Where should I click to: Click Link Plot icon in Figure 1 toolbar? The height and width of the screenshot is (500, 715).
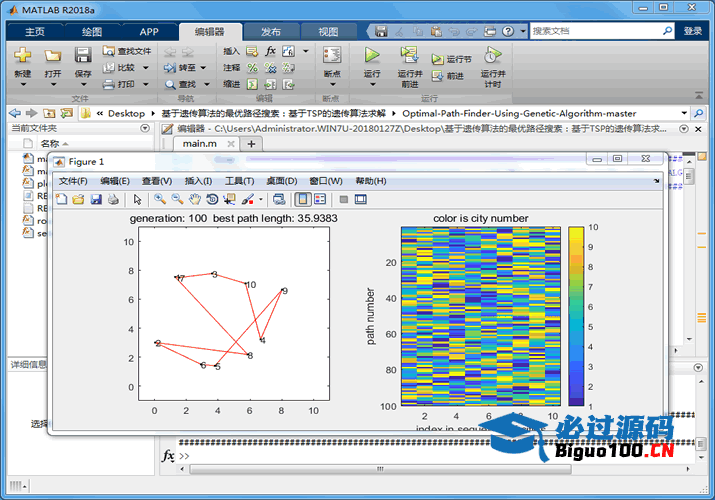click(x=279, y=199)
